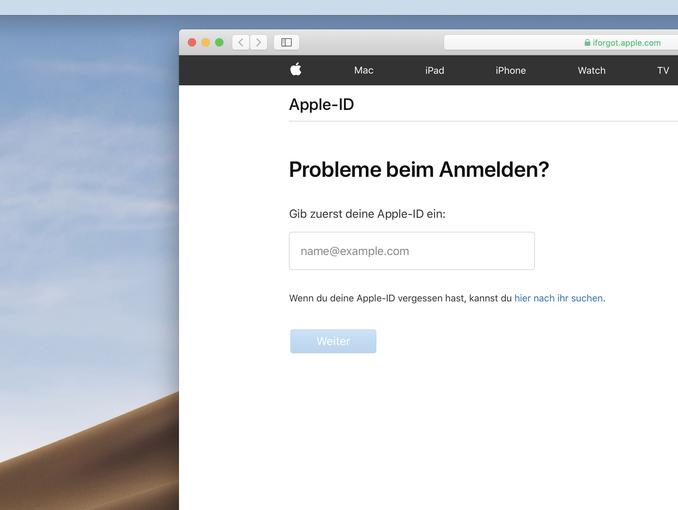Screen dimensions: 678x510
Task: Open the Watch section in navigation
Action: coord(592,71)
